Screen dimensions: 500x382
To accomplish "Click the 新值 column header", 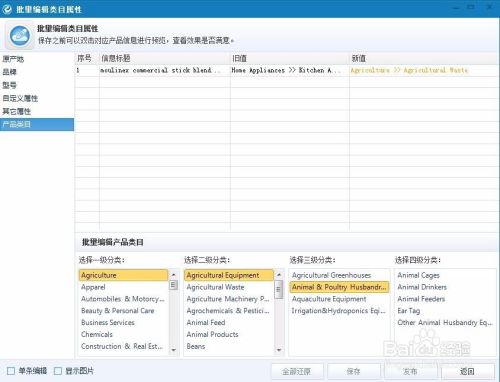I will [424, 59].
